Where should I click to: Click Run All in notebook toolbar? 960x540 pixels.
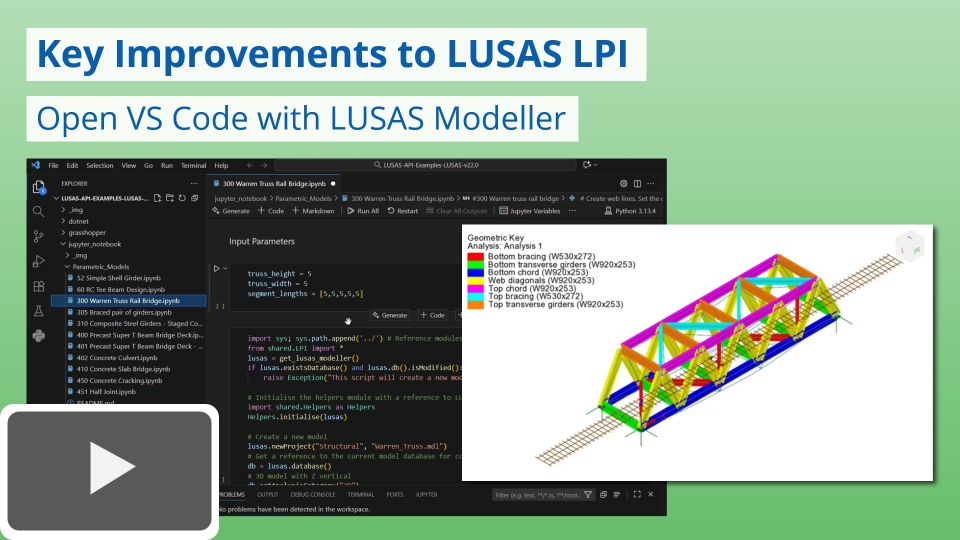tap(362, 211)
